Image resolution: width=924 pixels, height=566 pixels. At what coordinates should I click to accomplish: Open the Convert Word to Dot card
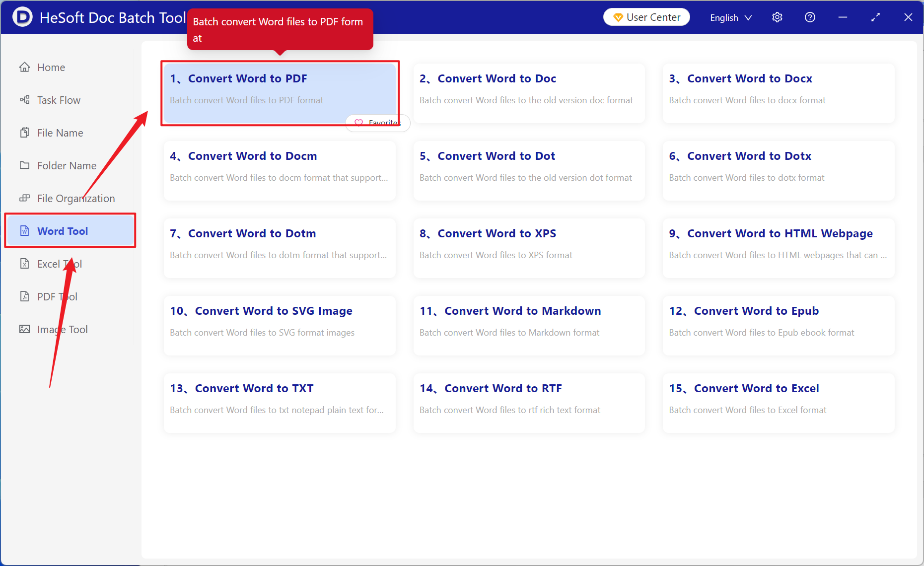tap(529, 170)
